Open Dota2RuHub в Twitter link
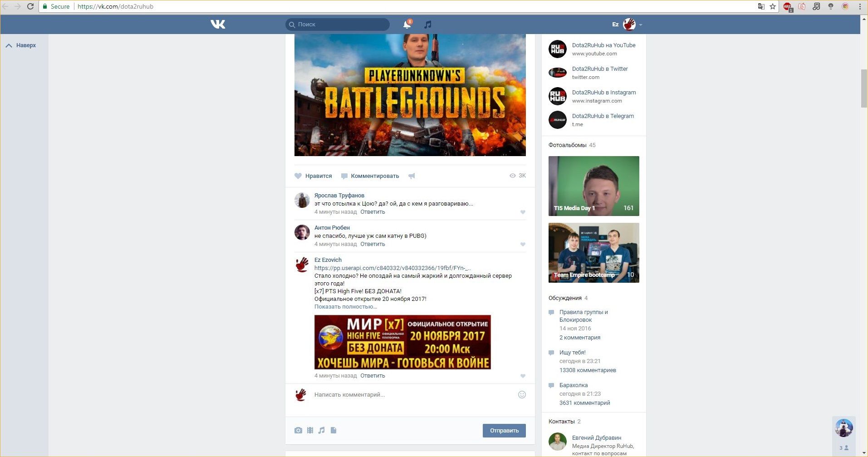Screen dimensions: 868x457 pos(600,69)
